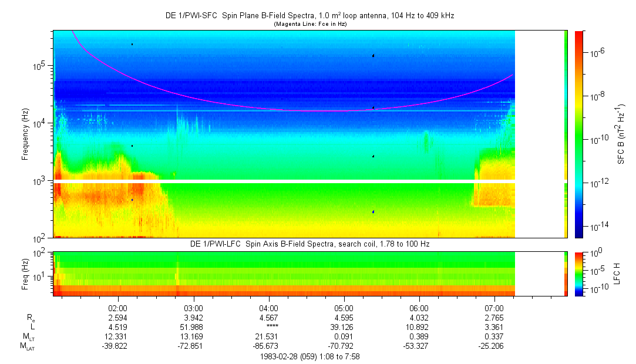
Task: Click the 02:00 time tick label
Action: pyautogui.click(x=118, y=308)
